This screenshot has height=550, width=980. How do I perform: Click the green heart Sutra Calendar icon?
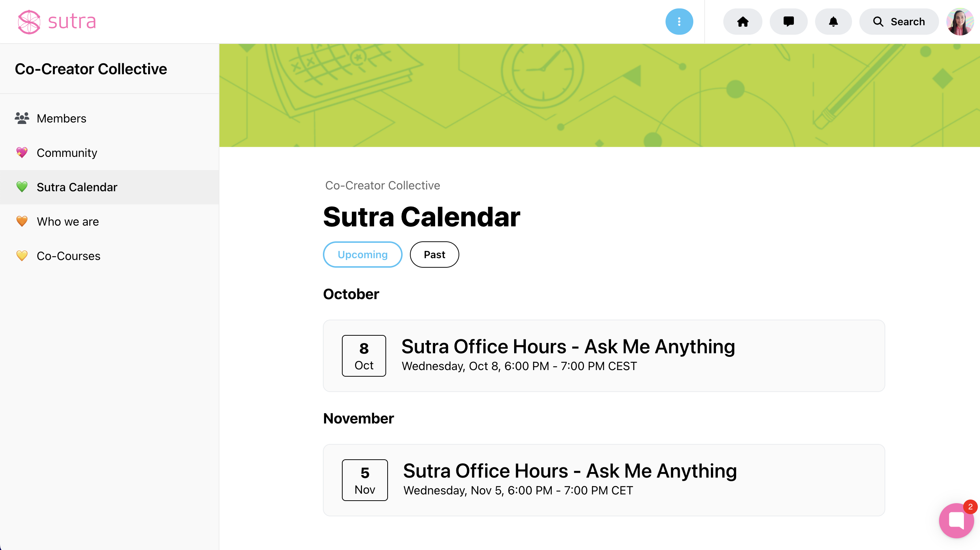click(22, 187)
